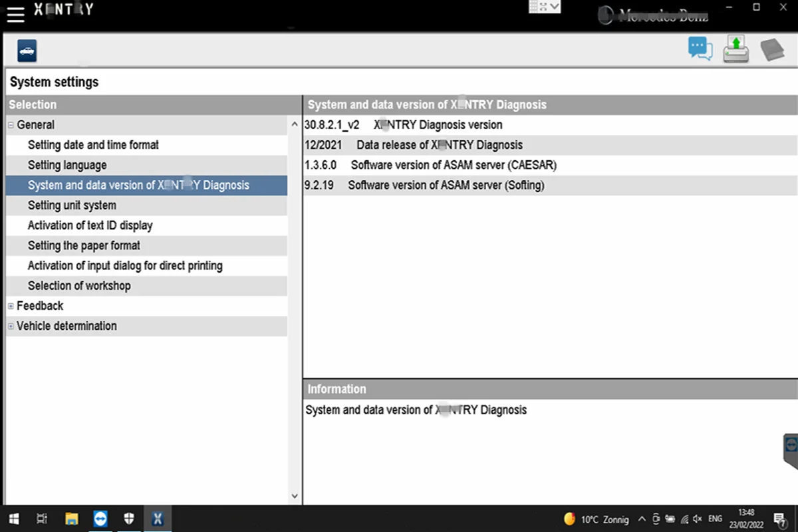Open the gray book help icon
The width and height of the screenshot is (798, 532).
772,50
